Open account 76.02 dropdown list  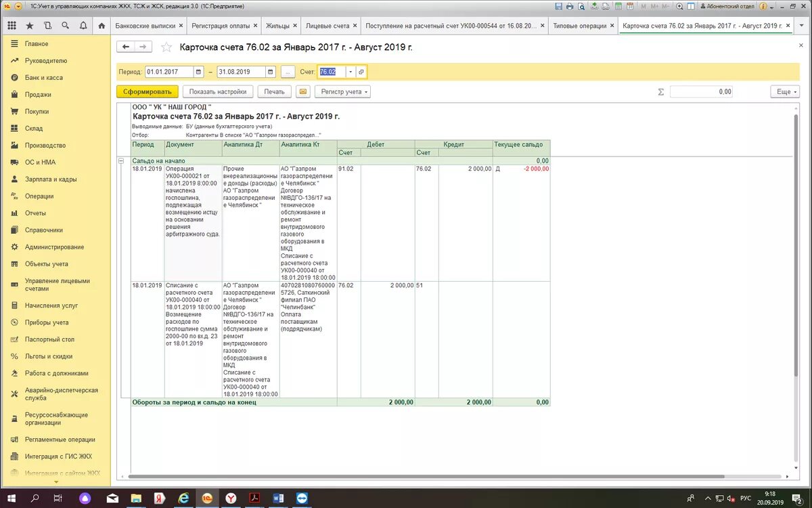(x=351, y=72)
